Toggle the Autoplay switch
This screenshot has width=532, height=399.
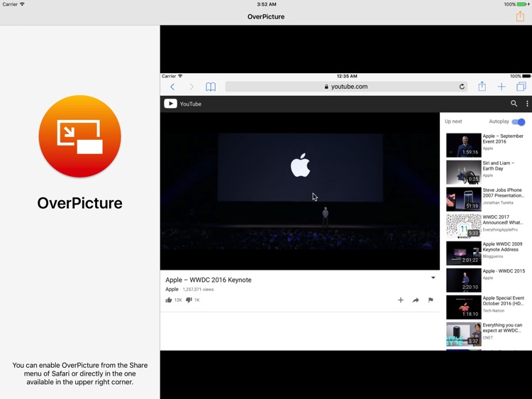coord(519,121)
